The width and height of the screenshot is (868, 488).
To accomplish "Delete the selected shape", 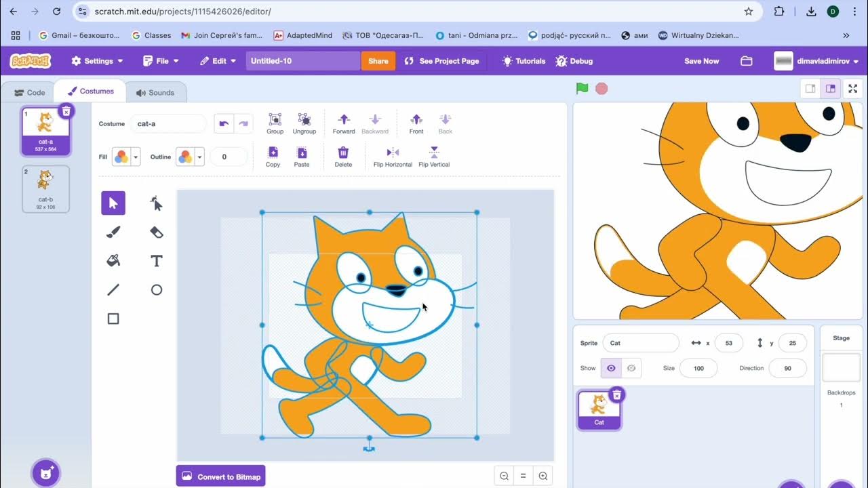I will click(x=343, y=157).
